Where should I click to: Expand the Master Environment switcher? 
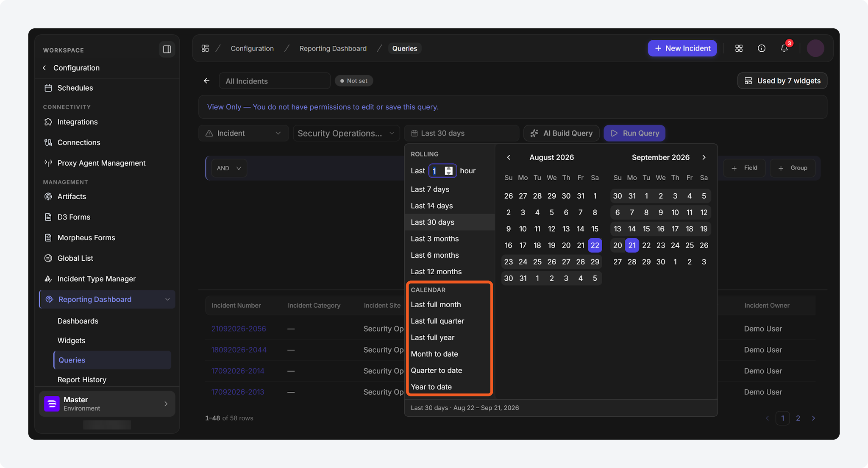coord(107,404)
